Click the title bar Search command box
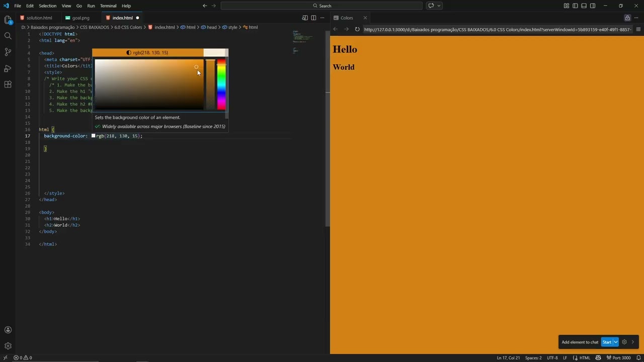The width and height of the screenshot is (644, 362). 321,6
